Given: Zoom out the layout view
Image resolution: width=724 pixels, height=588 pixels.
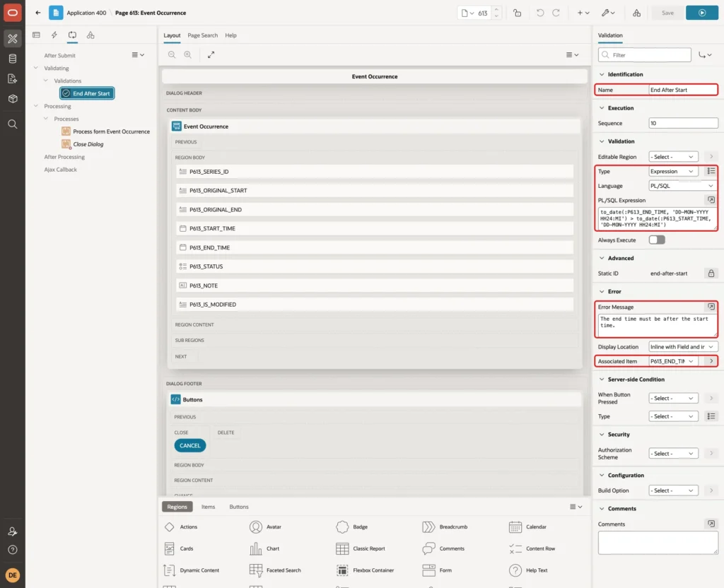Looking at the screenshot, I should (172, 54).
